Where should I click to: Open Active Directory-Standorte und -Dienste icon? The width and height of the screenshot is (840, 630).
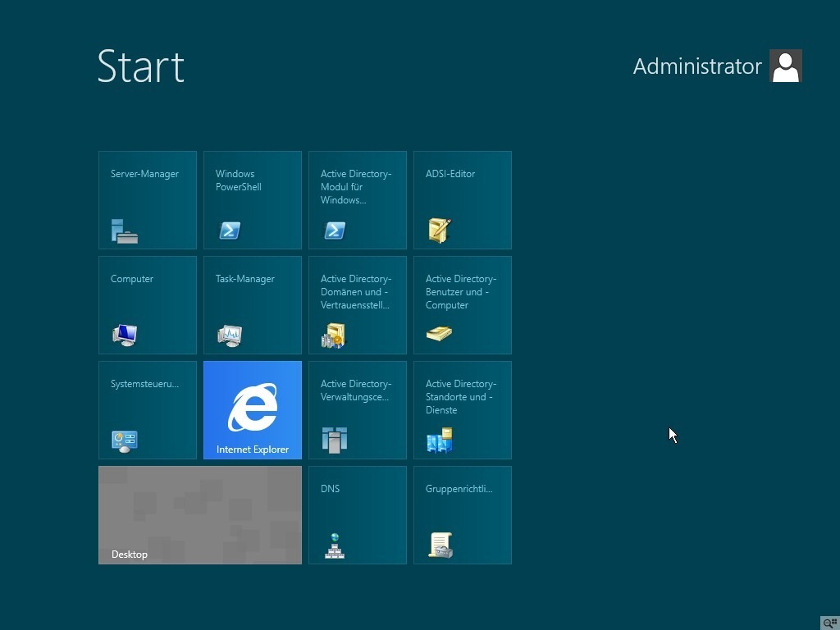pos(440,441)
